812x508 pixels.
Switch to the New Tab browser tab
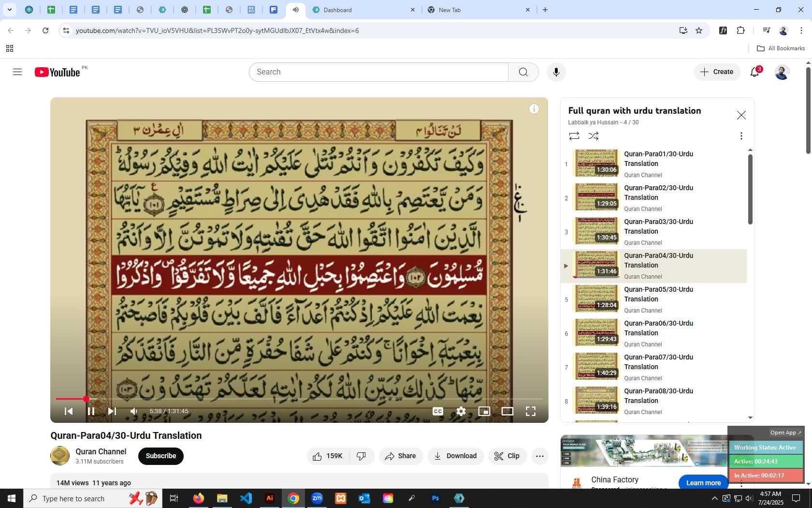pyautogui.click(x=478, y=10)
